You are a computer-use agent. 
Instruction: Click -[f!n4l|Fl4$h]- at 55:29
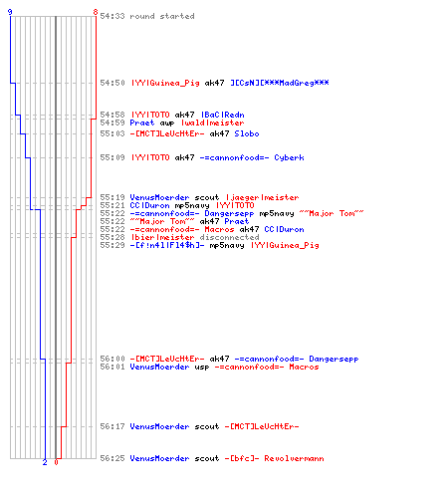[x=167, y=245]
